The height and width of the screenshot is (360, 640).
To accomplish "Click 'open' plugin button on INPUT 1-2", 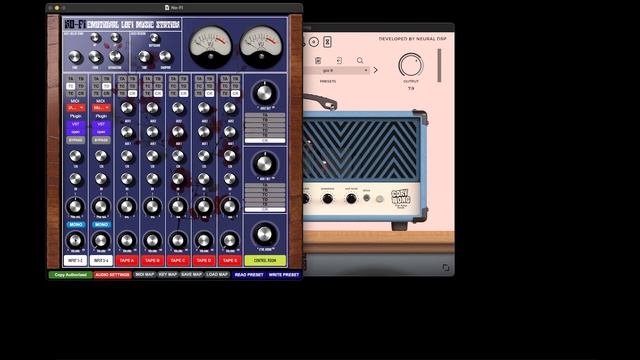I will (x=76, y=132).
